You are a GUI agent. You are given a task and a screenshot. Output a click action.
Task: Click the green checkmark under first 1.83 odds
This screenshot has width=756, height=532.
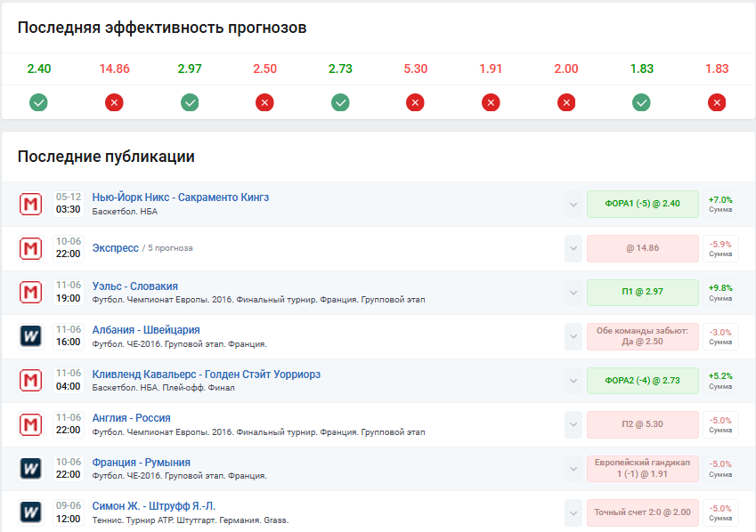click(x=641, y=103)
